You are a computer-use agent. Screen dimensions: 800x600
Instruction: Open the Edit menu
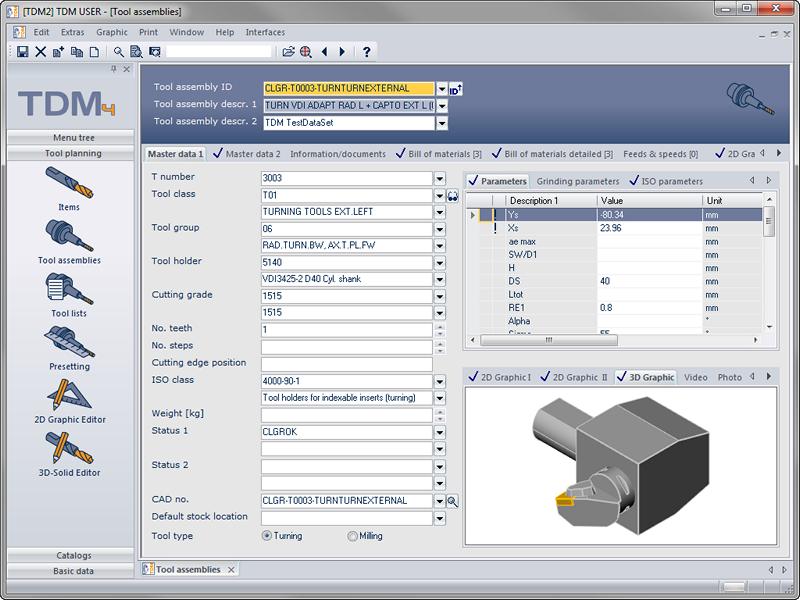[41, 32]
